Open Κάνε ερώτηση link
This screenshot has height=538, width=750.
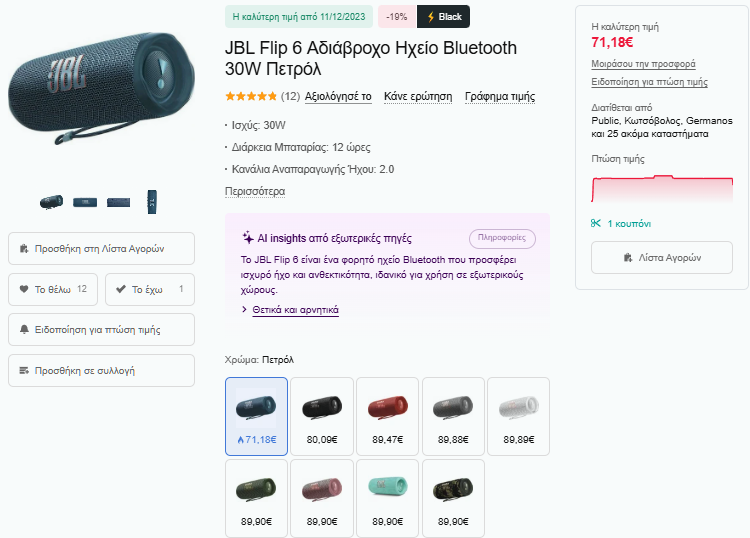pyautogui.click(x=418, y=97)
